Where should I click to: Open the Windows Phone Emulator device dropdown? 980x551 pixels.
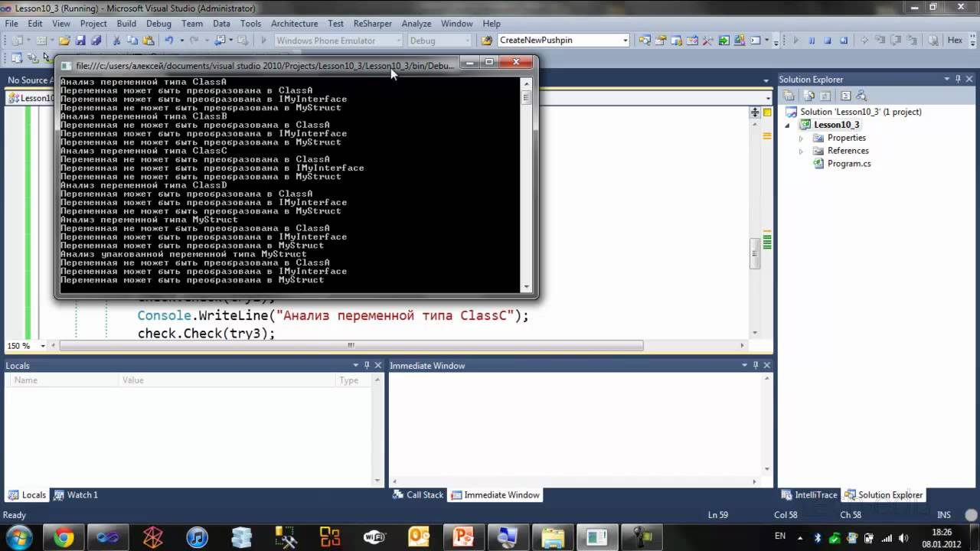[x=398, y=41]
